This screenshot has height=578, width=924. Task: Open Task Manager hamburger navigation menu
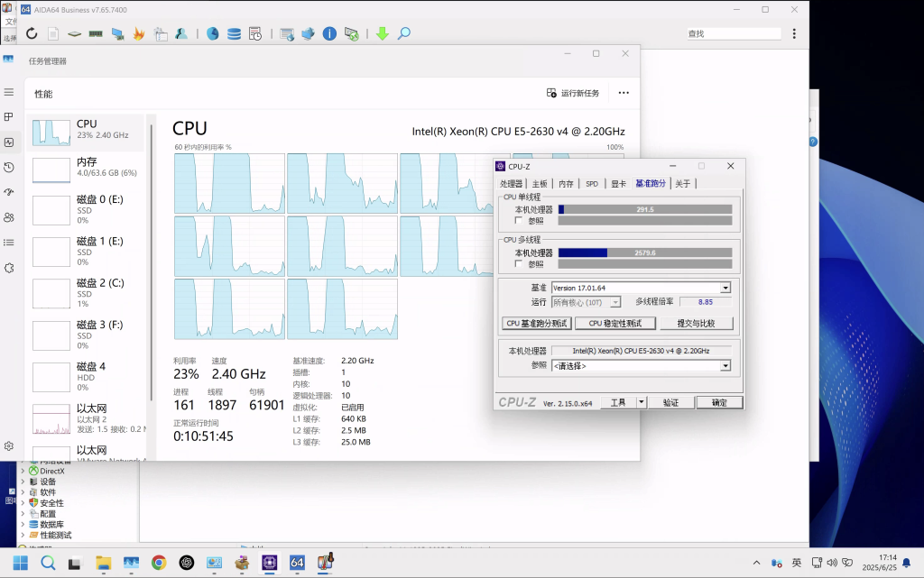pos(9,92)
